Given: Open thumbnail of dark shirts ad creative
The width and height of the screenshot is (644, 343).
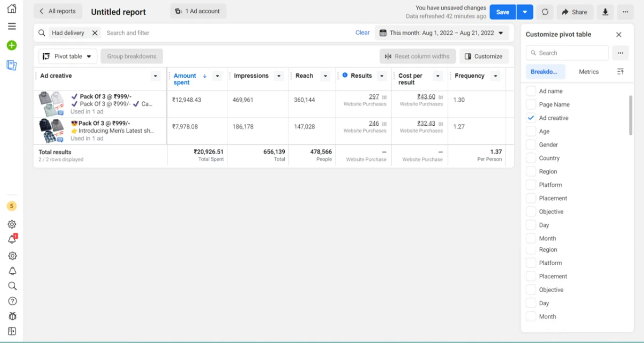Looking at the screenshot, I should click(51, 131).
